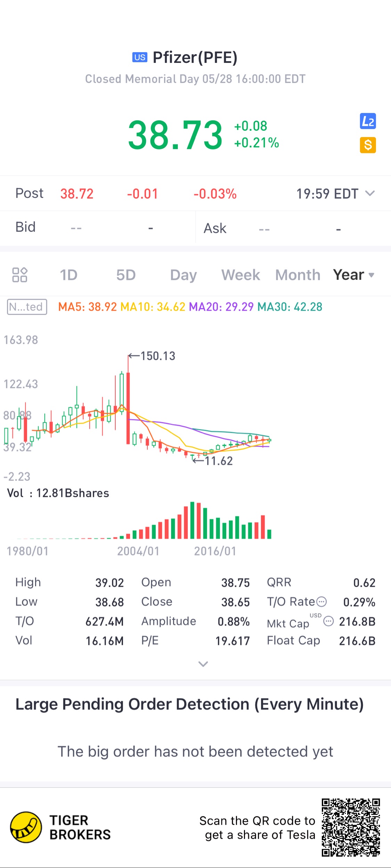Tap the blue US market badge
This screenshot has width=391, height=868.
[140, 57]
